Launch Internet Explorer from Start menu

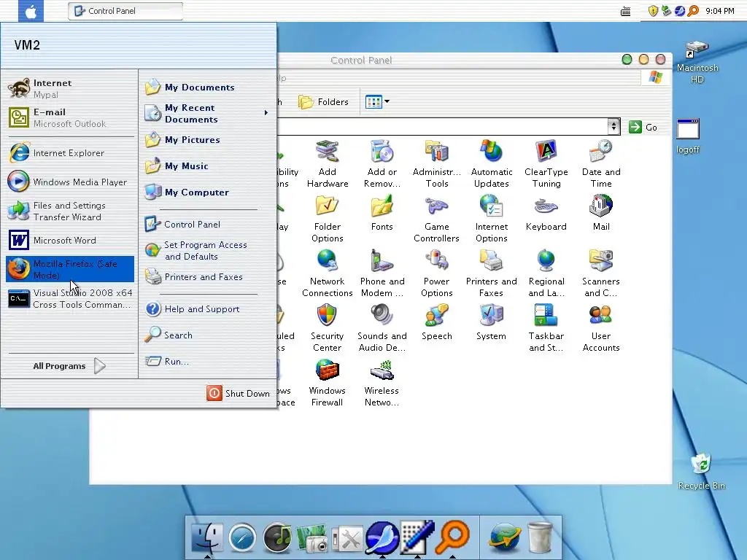tap(70, 153)
